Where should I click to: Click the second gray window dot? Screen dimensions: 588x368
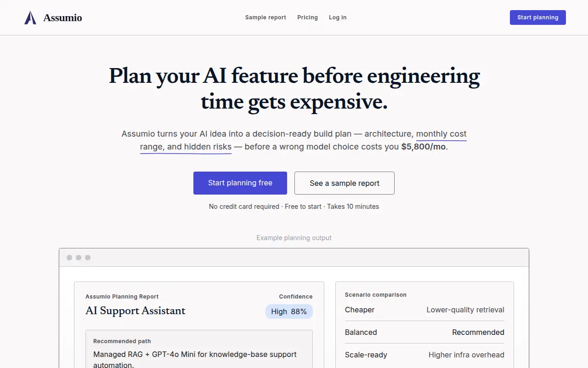click(79, 258)
